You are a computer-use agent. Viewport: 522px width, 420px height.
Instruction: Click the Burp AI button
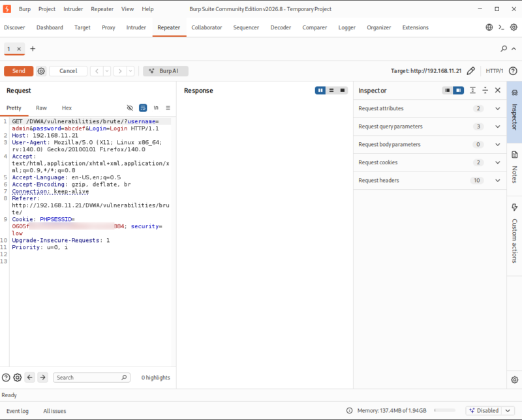tap(166, 71)
